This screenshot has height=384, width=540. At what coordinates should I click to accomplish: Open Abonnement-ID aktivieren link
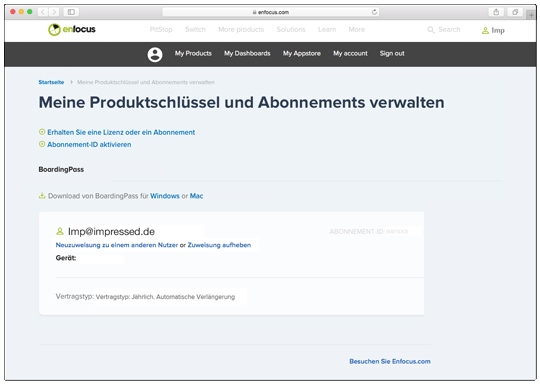(x=89, y=145)
